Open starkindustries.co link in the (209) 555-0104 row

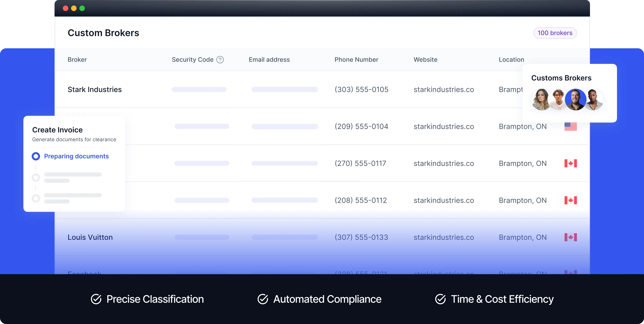click(444, 127)
